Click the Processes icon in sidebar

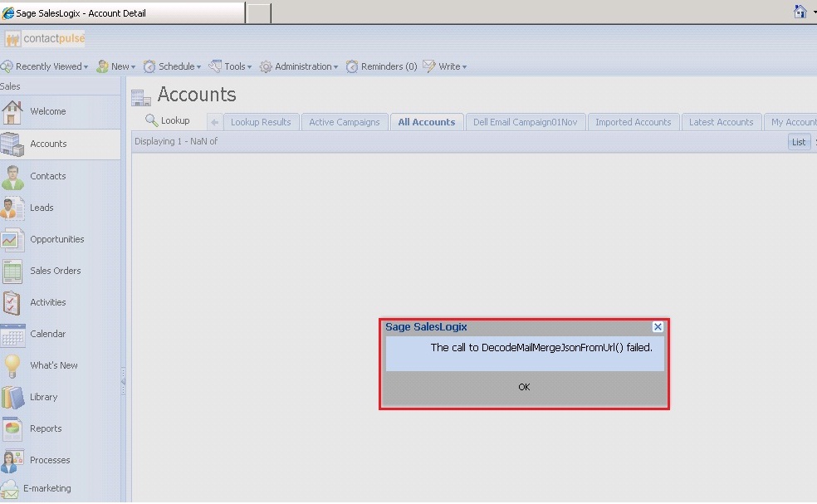(x=12, y=461)
